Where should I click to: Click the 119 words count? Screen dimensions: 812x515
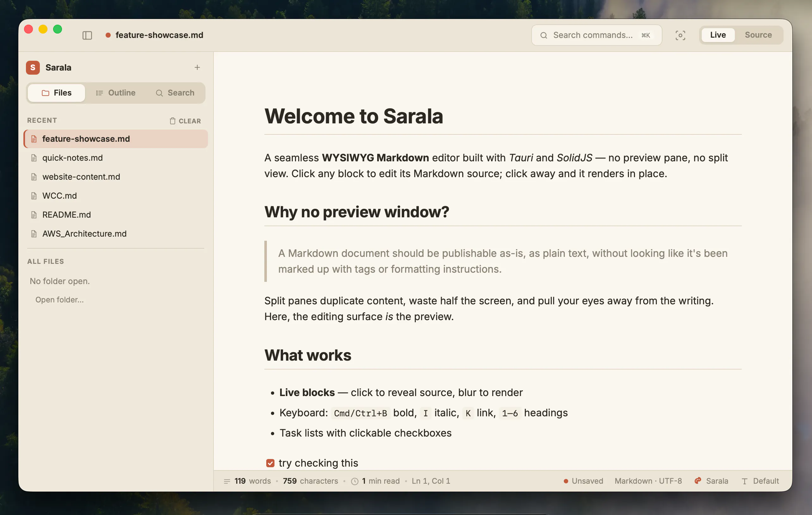click(x=253, y=481)
